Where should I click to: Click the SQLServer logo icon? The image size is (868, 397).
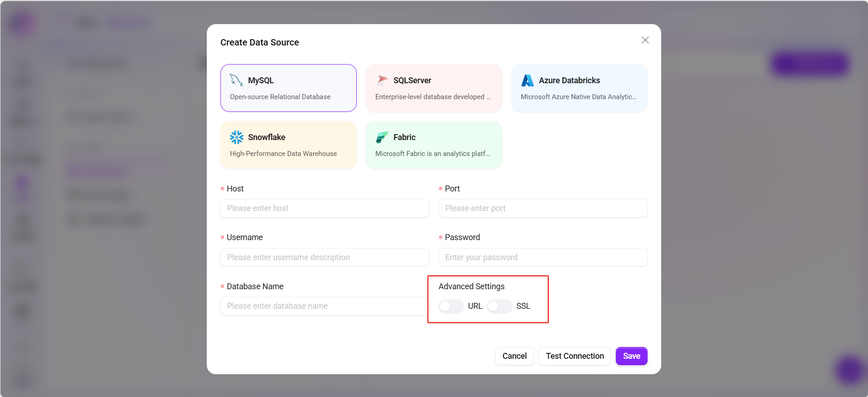click(x=382, y=80)
